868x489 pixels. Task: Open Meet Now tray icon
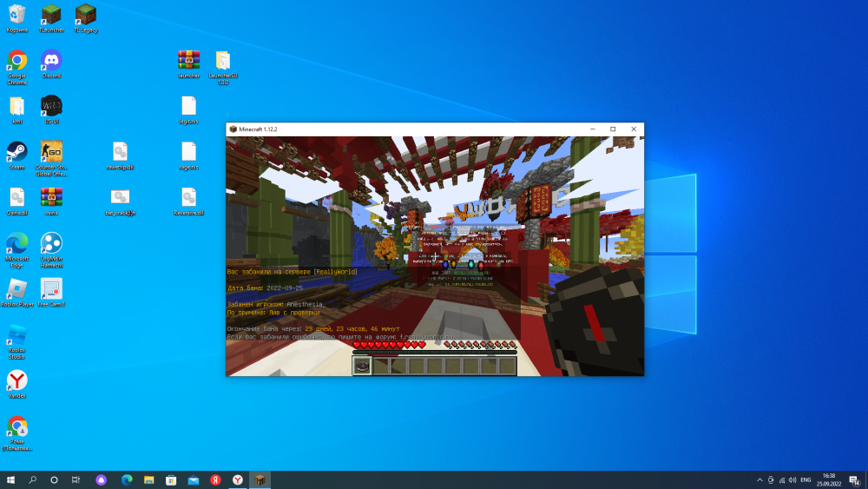[x=771, y=479]
